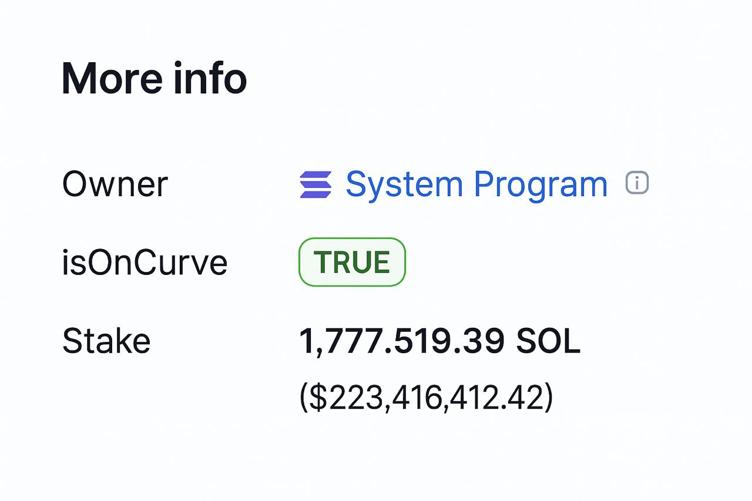Click the isOnCurve status value TRUE
Screen dimensions: 752x501
pos(352,262)
